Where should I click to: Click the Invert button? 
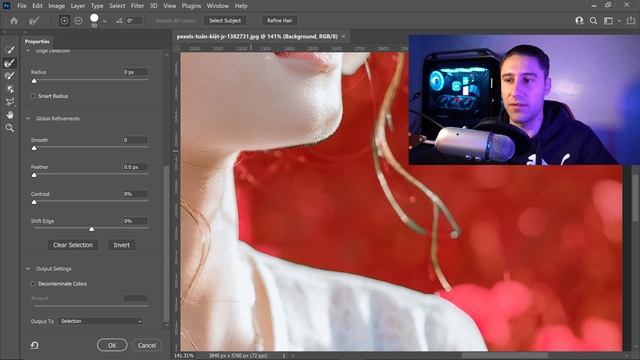(x=122, y=245)
